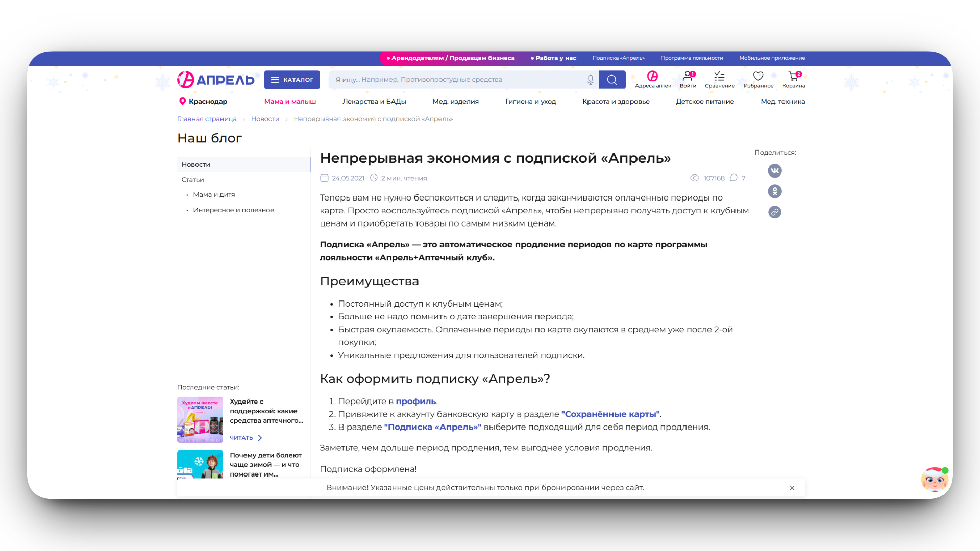Open favorites via the heart icon
Viewport: 980px width, 551px height.
(758, 80)
